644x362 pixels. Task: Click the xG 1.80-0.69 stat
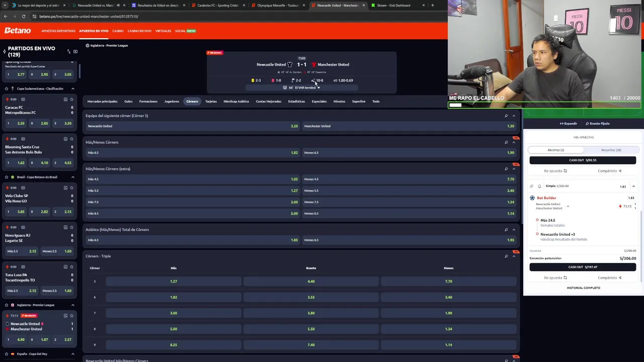[343, 80]
